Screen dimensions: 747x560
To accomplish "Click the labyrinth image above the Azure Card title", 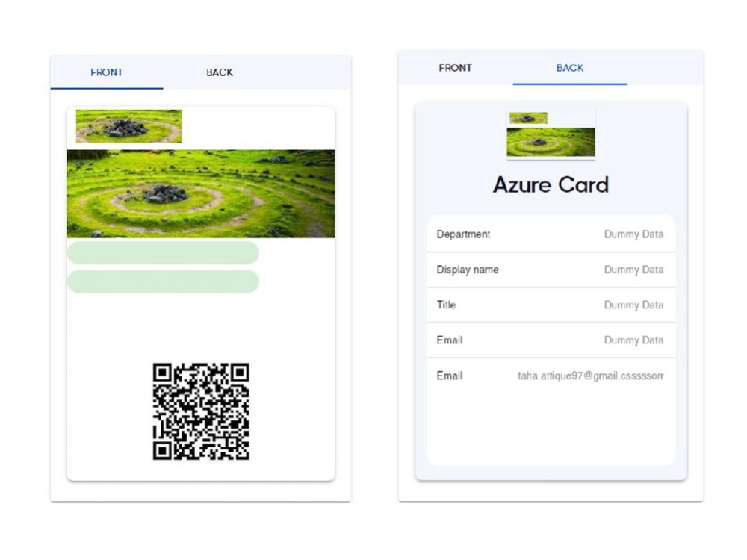I will [x=551, y=142].
